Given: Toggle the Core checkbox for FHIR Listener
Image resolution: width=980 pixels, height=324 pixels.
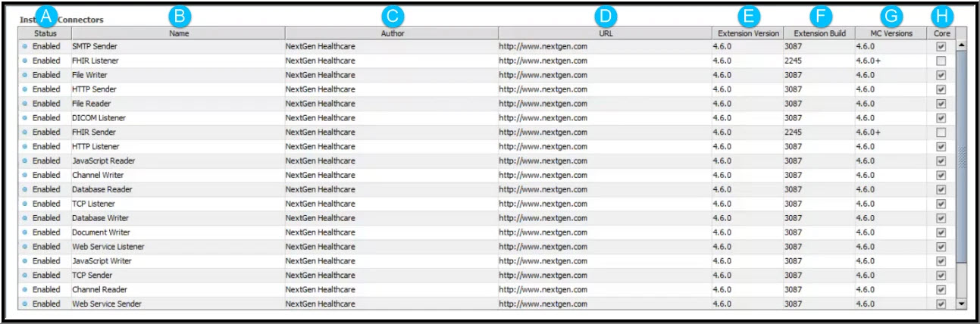Looking at the screenshot, I should click(x=941, y=61).
